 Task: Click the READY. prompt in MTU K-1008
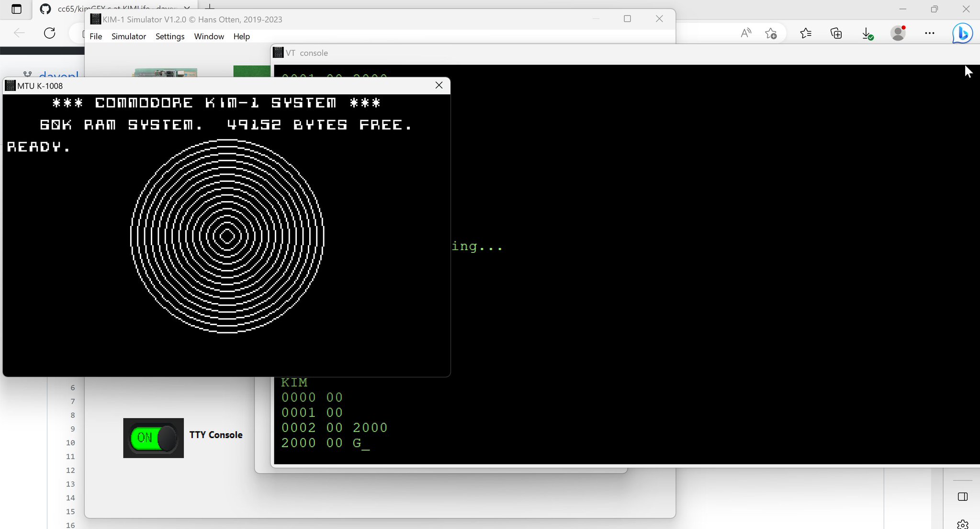pos(38,146)
